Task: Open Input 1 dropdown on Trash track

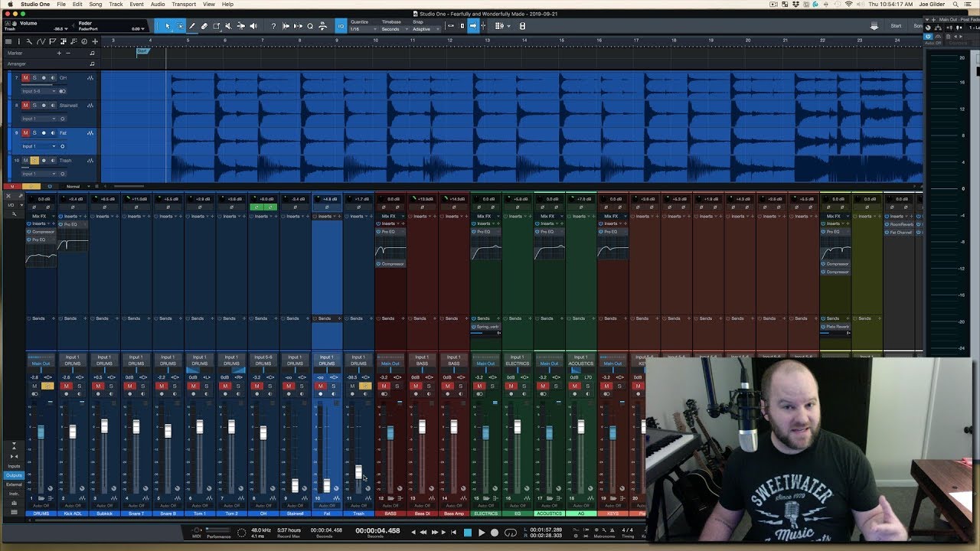Action: (39, 174)
